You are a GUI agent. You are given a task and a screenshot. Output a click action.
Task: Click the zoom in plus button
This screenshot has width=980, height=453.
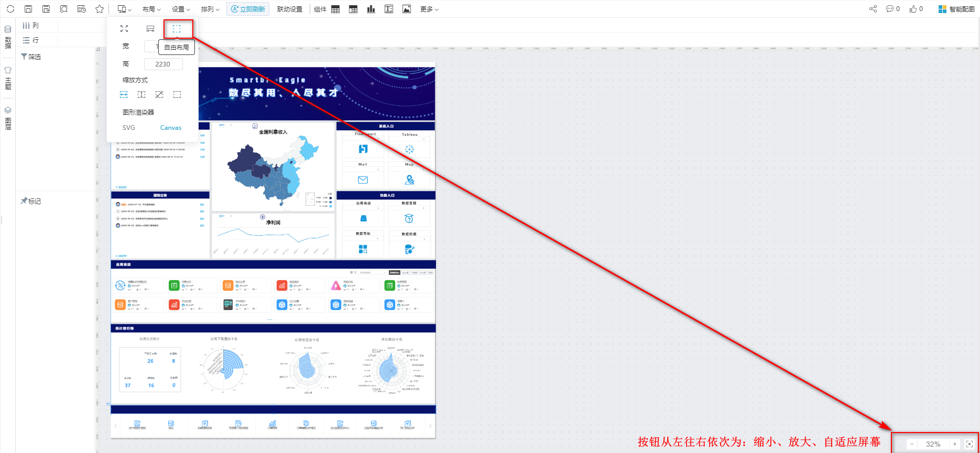[x=955, y=444]
